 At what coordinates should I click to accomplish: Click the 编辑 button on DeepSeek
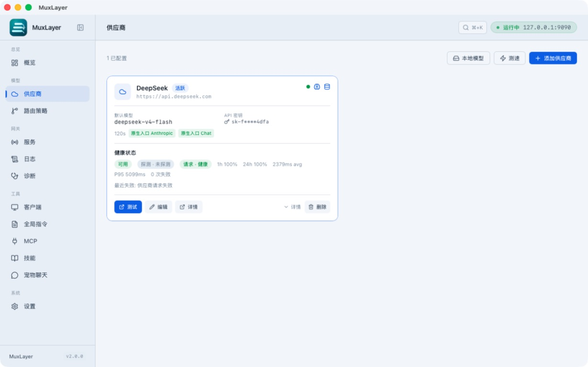(x=158, y=207)
